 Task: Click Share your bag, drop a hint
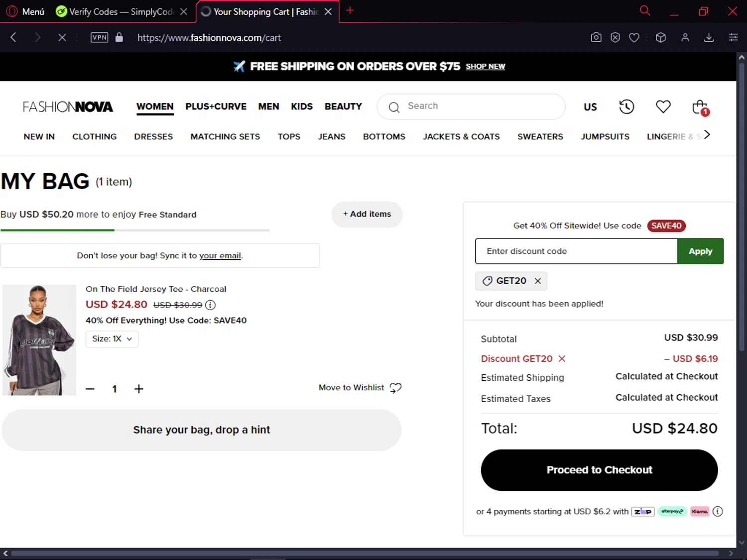coord(202,430)
